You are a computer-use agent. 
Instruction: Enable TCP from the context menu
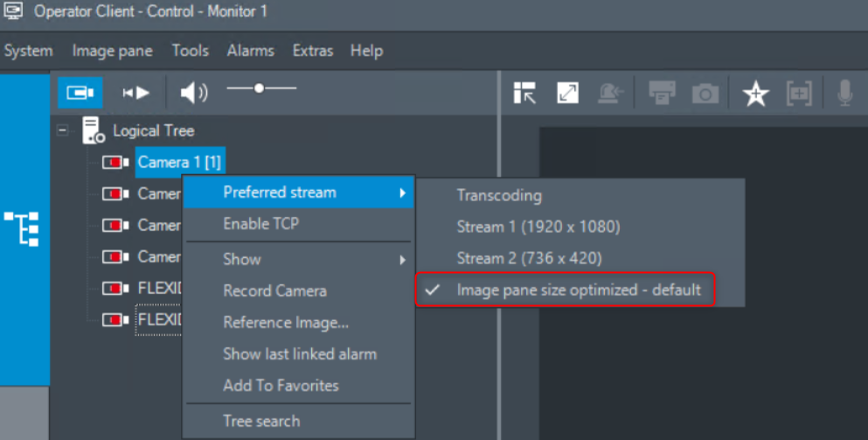(x=260, y=224)
